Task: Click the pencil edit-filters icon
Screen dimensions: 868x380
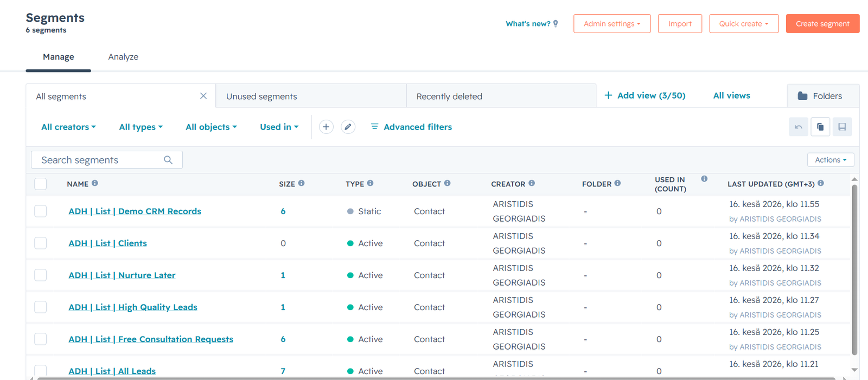Action: (x=348, y=127)
